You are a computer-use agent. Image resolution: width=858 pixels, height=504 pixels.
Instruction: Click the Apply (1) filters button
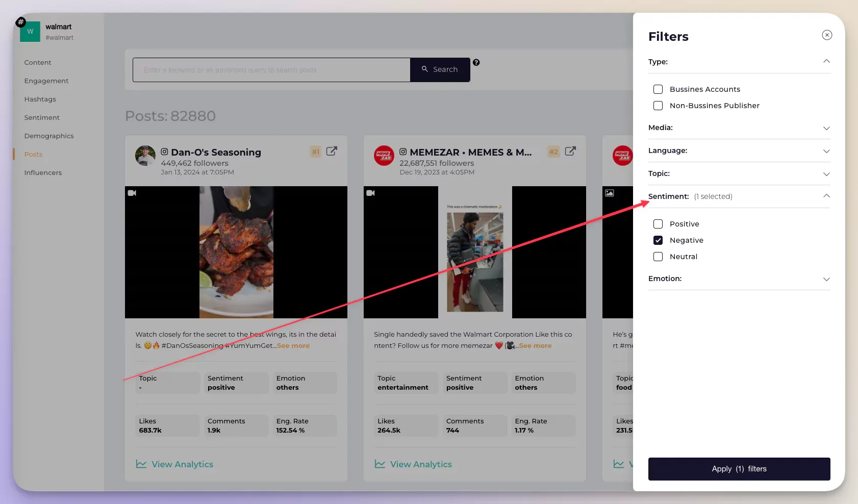coord(739,469)
